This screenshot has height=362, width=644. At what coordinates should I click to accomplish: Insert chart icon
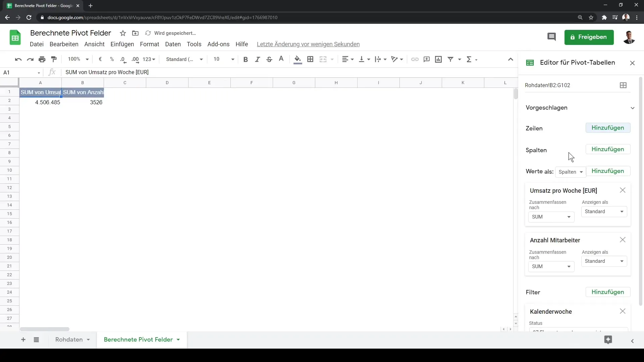click(x=438, y=59)
